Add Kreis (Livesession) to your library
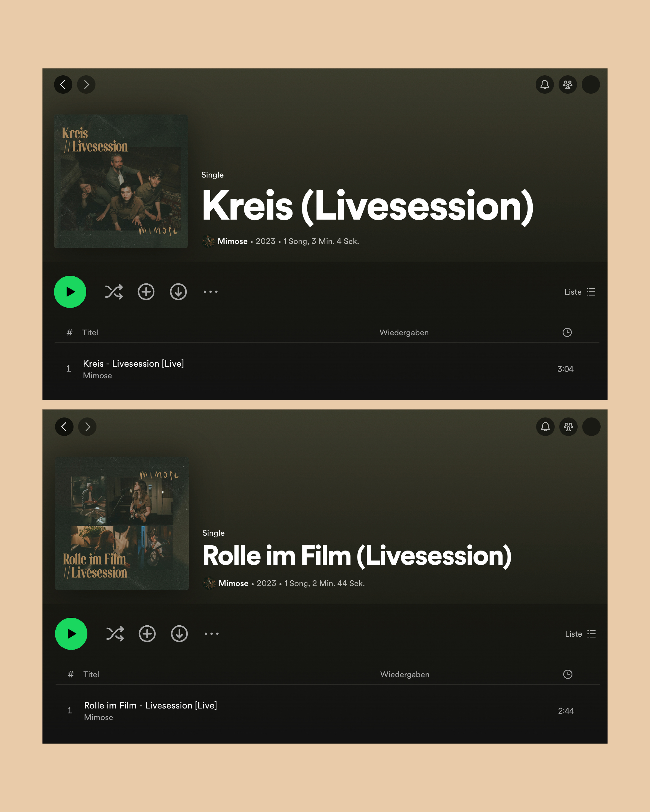The height and width of the screenshot is (812, 650). click(146, 292)
